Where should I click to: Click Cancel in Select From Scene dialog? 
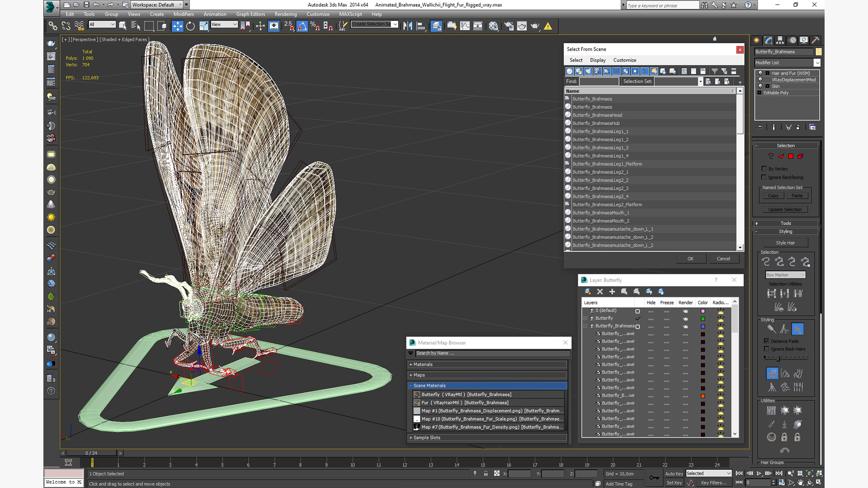coord(723,259)
